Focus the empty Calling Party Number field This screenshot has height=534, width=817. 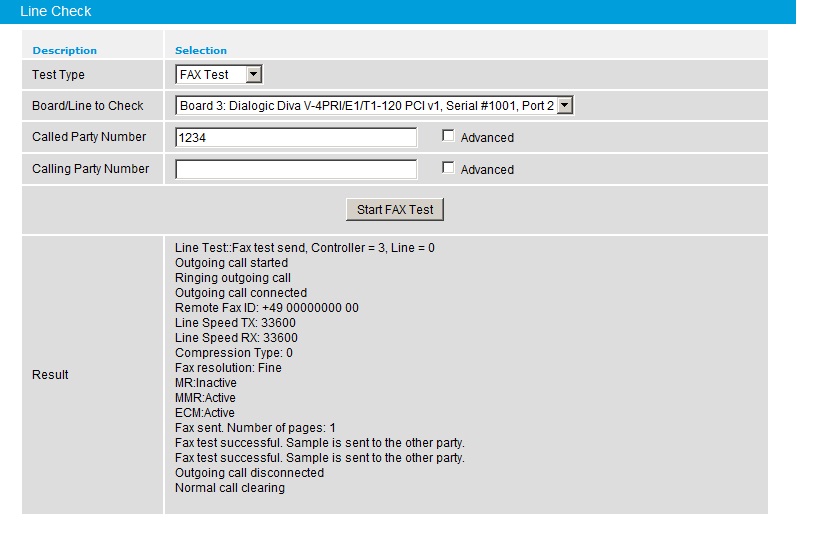[296, 169]
